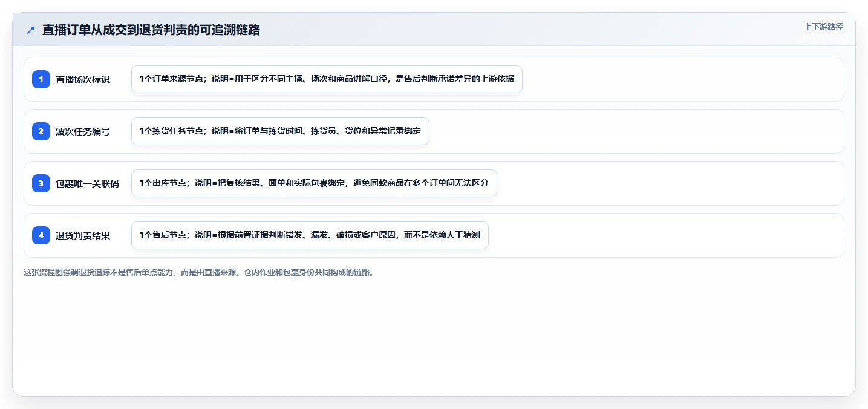The width and height of the screenshot is (868, 409).
Task: Select step number 3 badge
Action: click(x=41, y=183)
